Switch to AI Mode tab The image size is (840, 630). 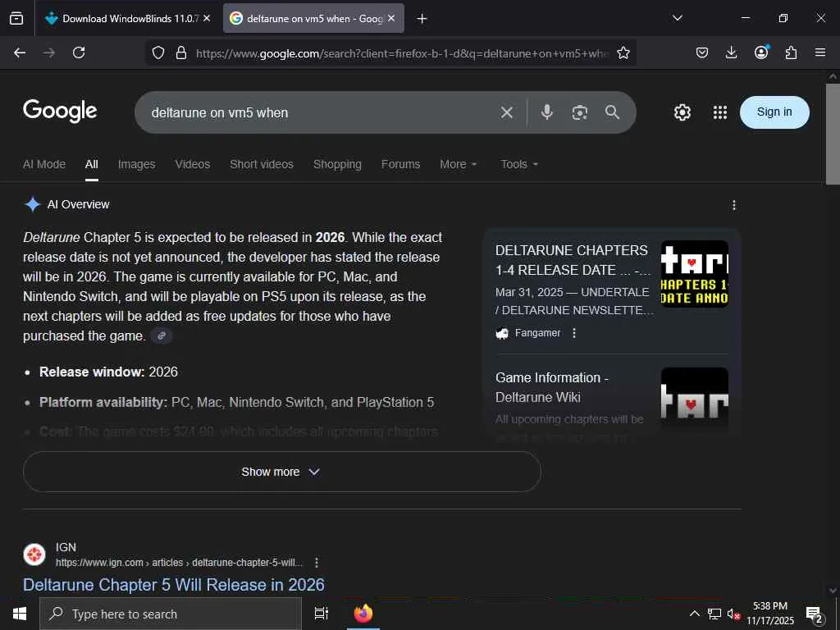coord(44,164)
